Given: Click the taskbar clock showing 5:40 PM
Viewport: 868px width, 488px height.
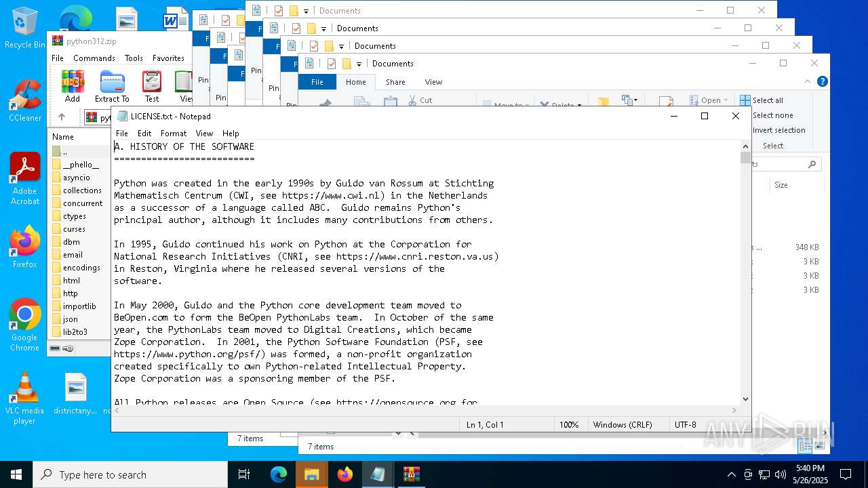Looking at the screenshot, I should tap(810, 474).
